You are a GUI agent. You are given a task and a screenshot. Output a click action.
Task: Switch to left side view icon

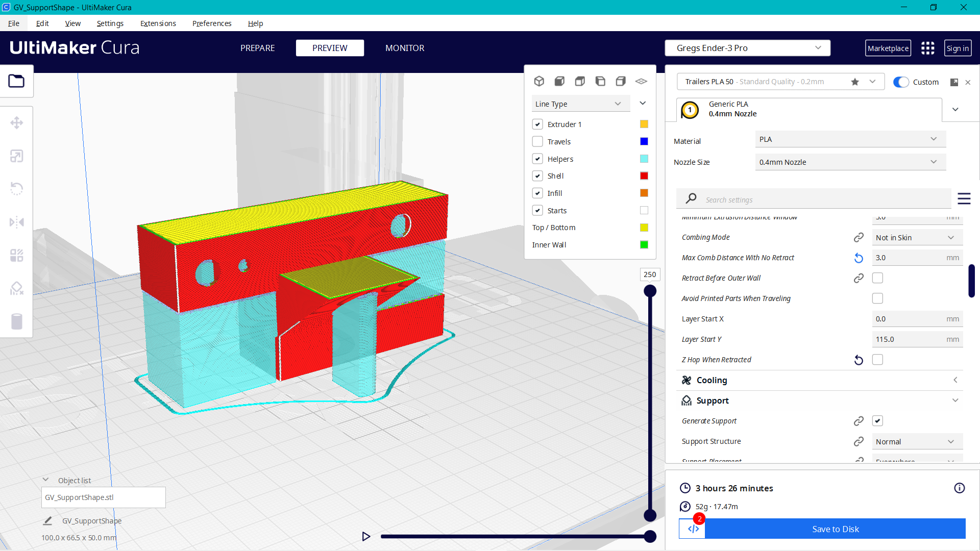(x=600, y=81)
